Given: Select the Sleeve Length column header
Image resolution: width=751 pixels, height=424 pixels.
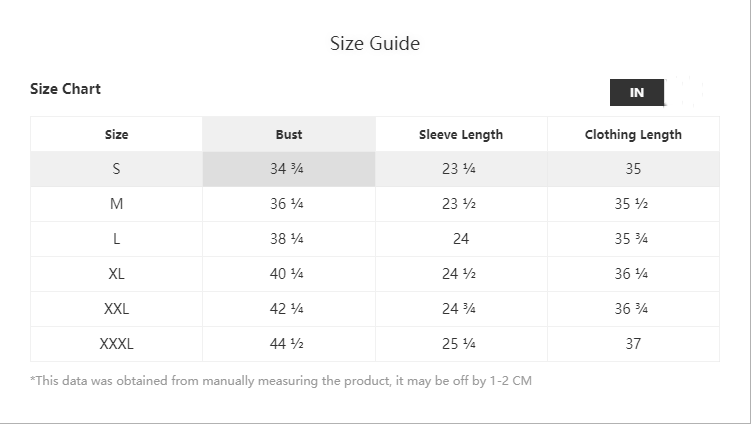Looking at the screenshot, I should tap(461, 134).
